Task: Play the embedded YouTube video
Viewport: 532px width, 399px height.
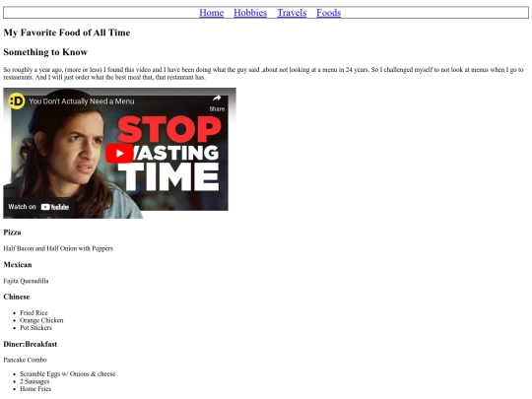Action: pos(119,154)
